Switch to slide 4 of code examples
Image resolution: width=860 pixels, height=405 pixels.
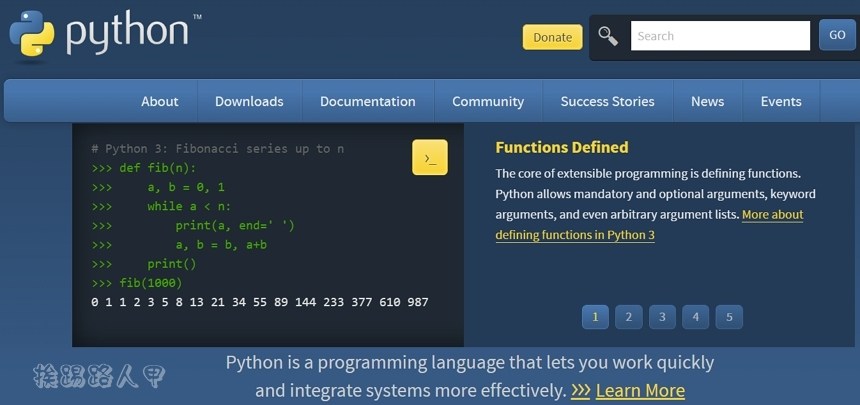[x=695, y=317]
